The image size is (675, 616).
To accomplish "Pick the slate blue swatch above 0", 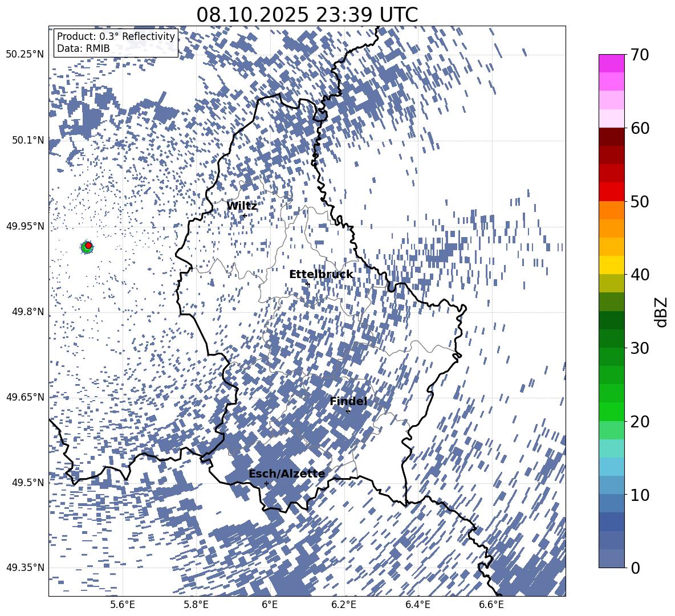I will [x=611, y=558].
